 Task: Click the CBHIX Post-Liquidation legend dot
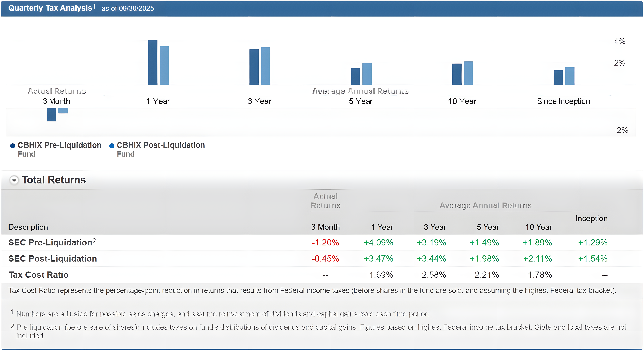(x=112, y=146)
